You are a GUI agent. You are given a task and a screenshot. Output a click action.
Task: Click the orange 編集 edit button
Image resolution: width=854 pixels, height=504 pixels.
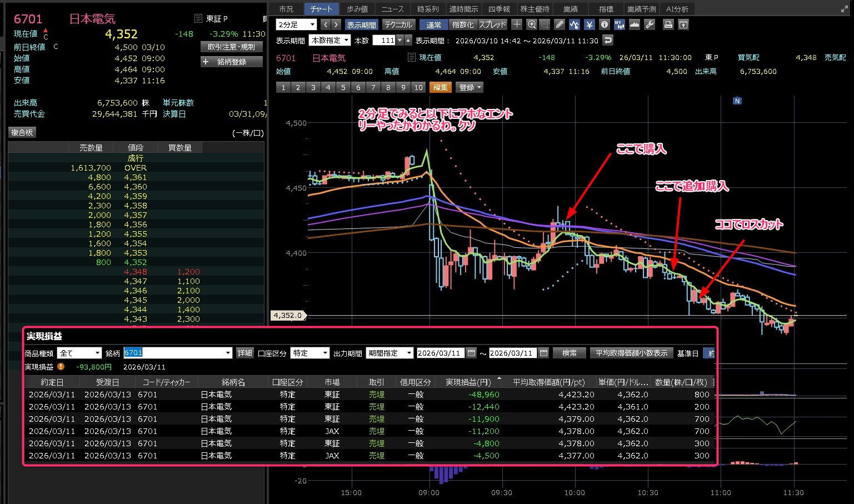click(440, 87)
